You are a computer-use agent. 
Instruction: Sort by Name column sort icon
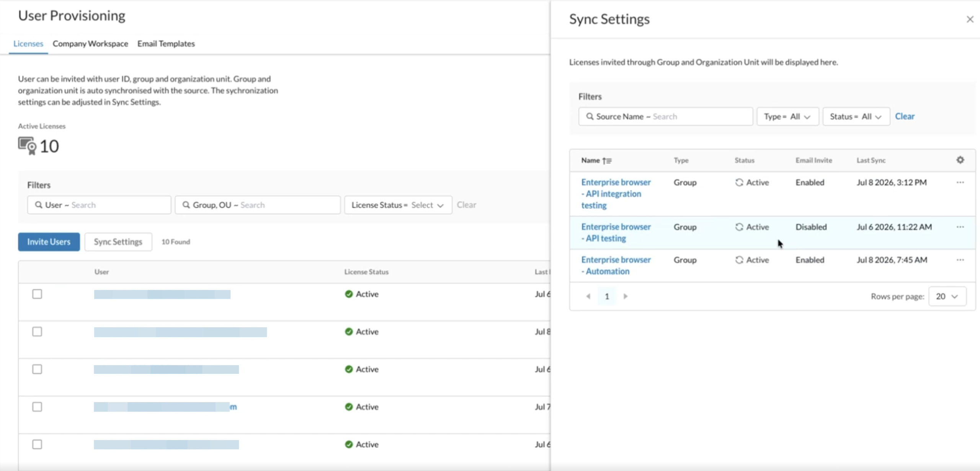coord(607,161)
